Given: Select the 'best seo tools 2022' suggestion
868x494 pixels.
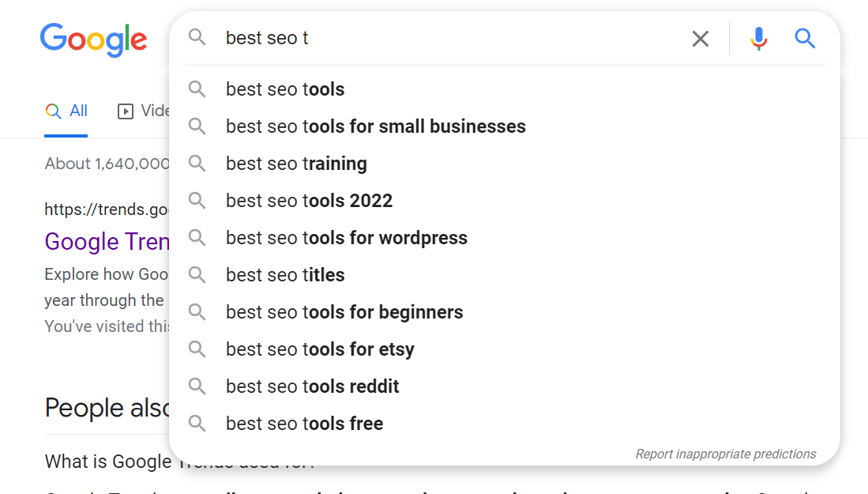Looking at the screenshot, I should pos(309,201).
